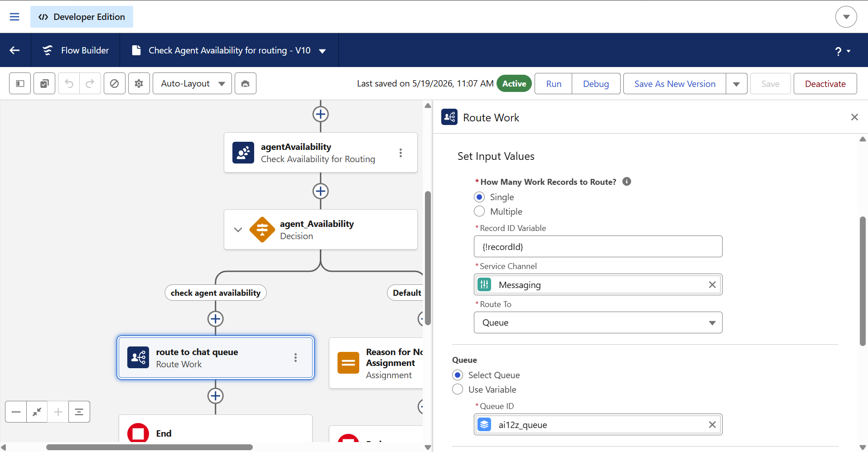This screenshot has width=868, height=452.
Task: Click the Flow Builder header item
Action: coord(76,50)
